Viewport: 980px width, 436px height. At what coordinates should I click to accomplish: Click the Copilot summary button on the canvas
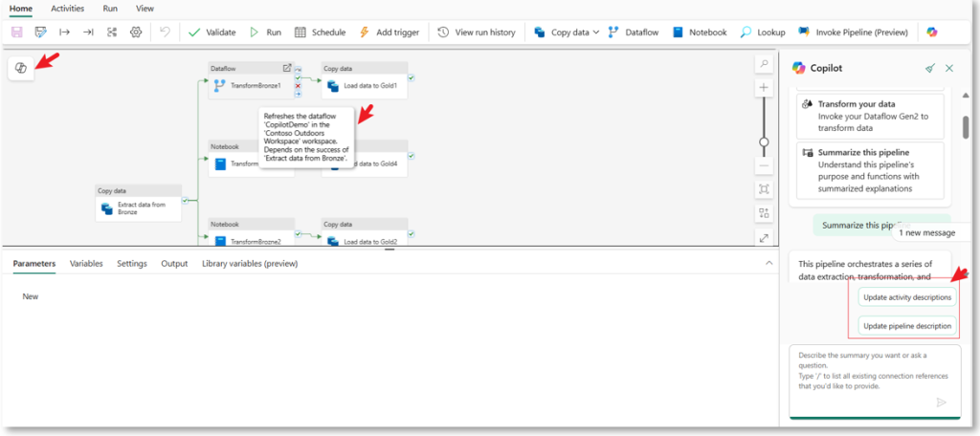click(x=21, y=68)
